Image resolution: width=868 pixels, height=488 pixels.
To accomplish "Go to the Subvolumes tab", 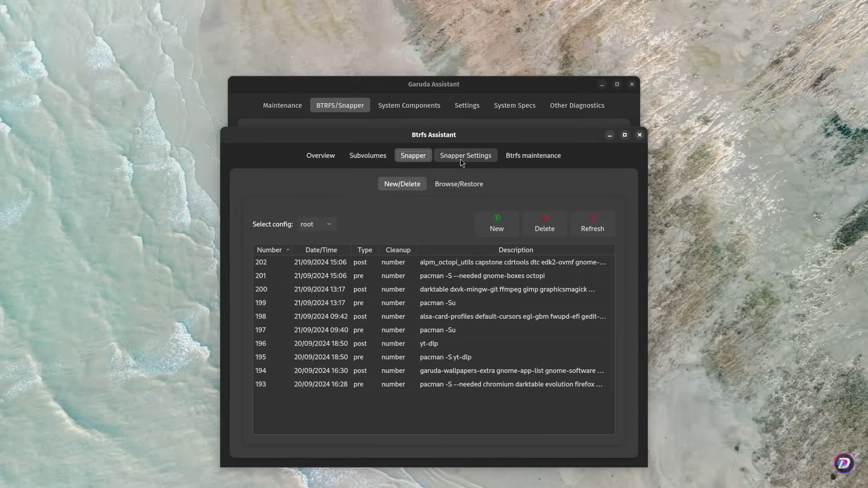I will click(x=368, y=155).
